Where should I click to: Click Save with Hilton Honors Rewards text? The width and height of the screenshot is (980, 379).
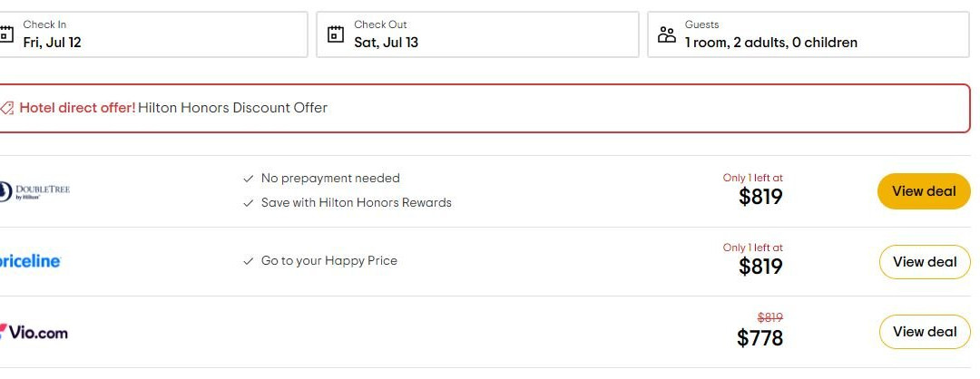click(x=356, y=203)
